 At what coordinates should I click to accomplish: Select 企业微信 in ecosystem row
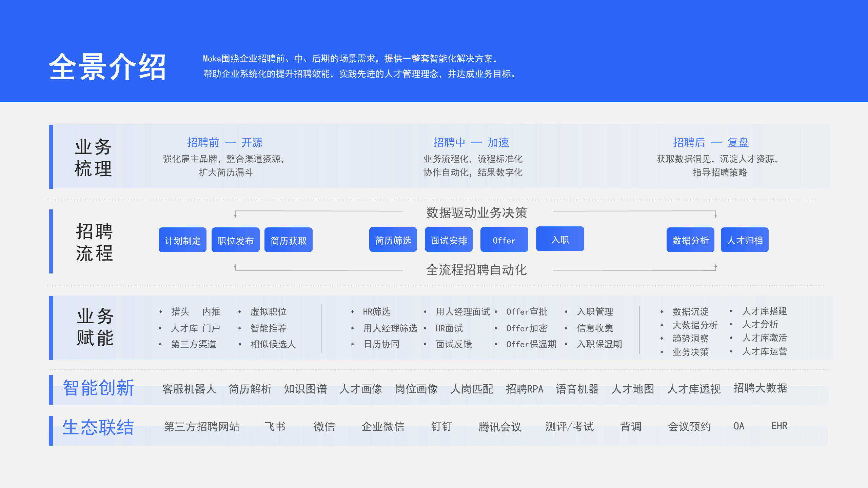[383, 426]
